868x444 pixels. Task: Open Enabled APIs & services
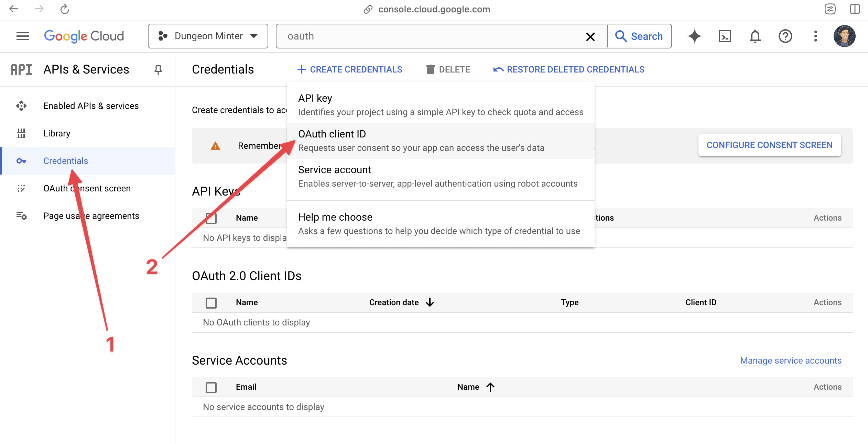[x=91, y=106]
